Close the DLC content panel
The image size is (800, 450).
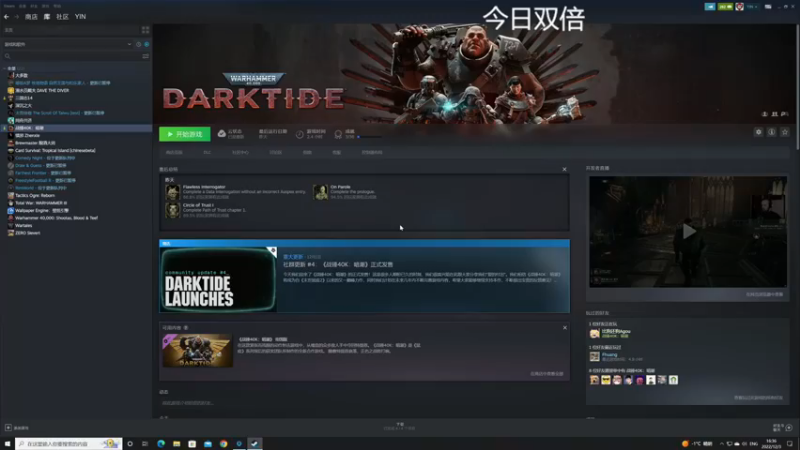pos(565,328)
